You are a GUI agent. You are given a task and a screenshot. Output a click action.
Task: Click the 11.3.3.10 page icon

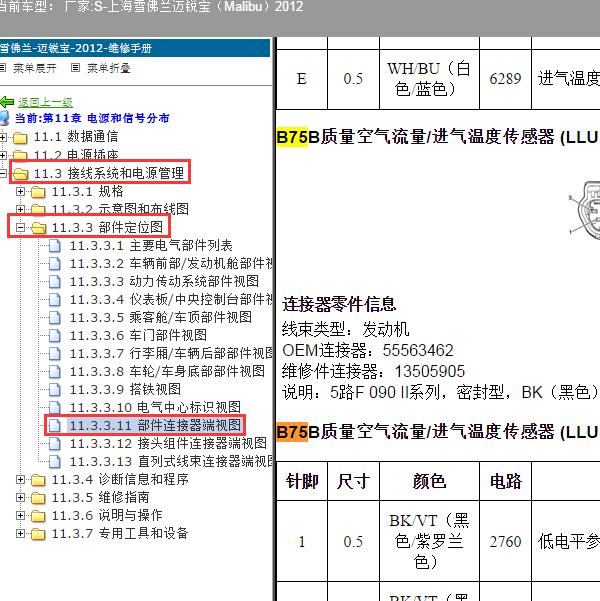coord(55,407)
